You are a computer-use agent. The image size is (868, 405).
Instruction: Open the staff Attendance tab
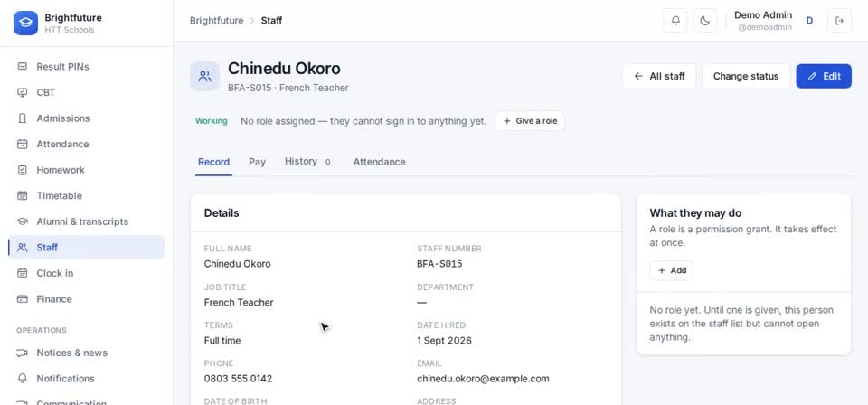tap(379, 162)
